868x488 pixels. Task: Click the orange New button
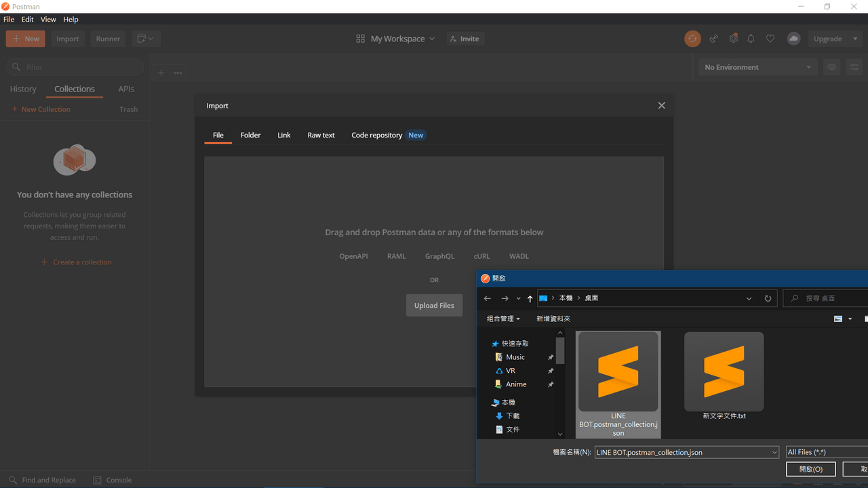26,39
